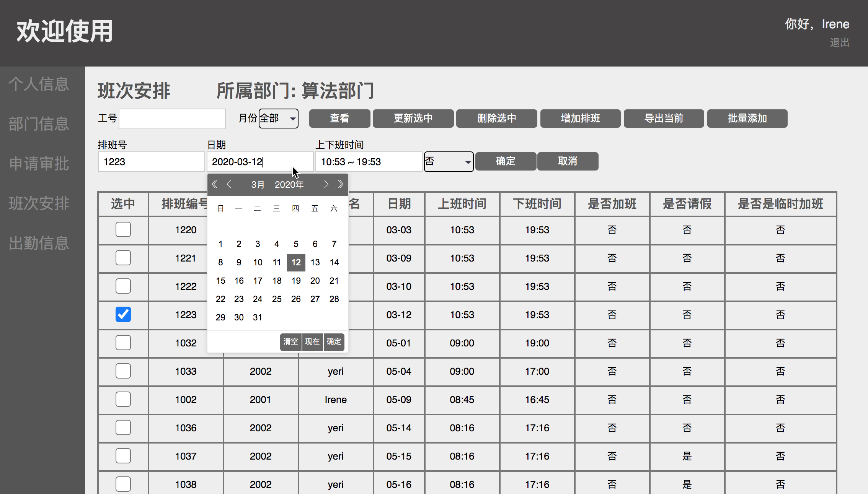The width and height of the screenshot is (868, 494).
Task: Check the row for schedule 1220
Action: point(123,230)
